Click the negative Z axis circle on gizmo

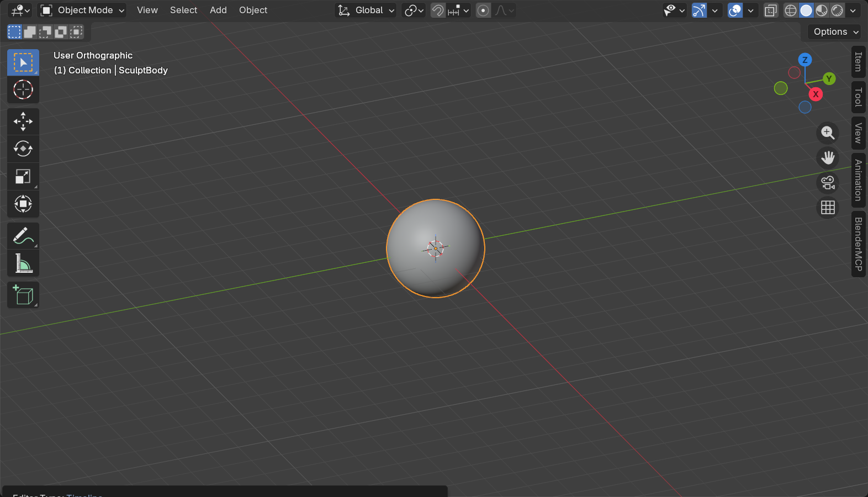pyautogui.click(x=805, y=107)
